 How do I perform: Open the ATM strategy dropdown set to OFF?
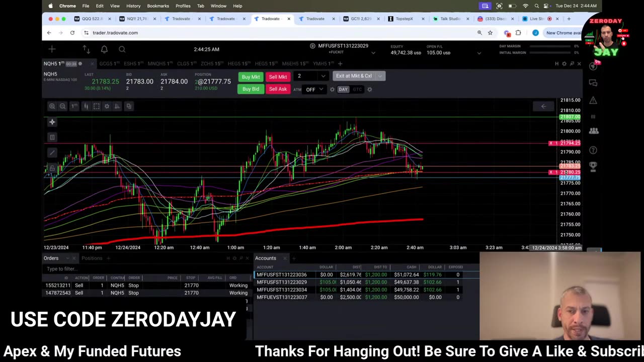click(314, 89)
